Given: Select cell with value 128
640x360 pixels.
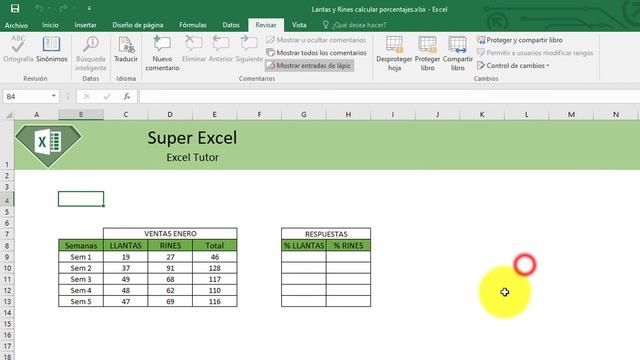Looking at the screenshot, I should (215, 268).
